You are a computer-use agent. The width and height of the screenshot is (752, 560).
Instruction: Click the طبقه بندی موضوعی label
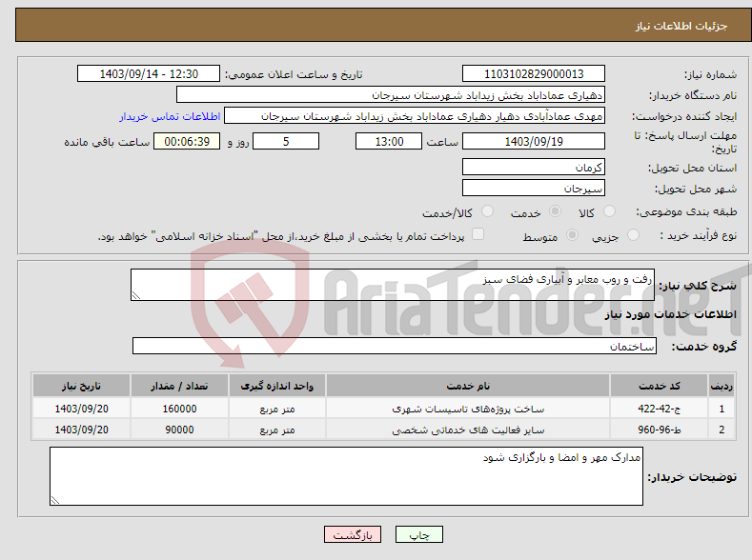coord(686,211)
